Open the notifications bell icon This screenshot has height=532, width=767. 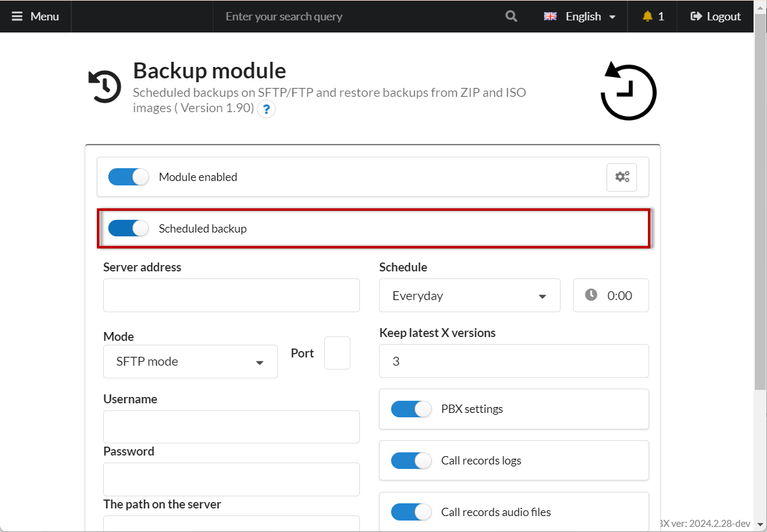(x=647, y=17)
